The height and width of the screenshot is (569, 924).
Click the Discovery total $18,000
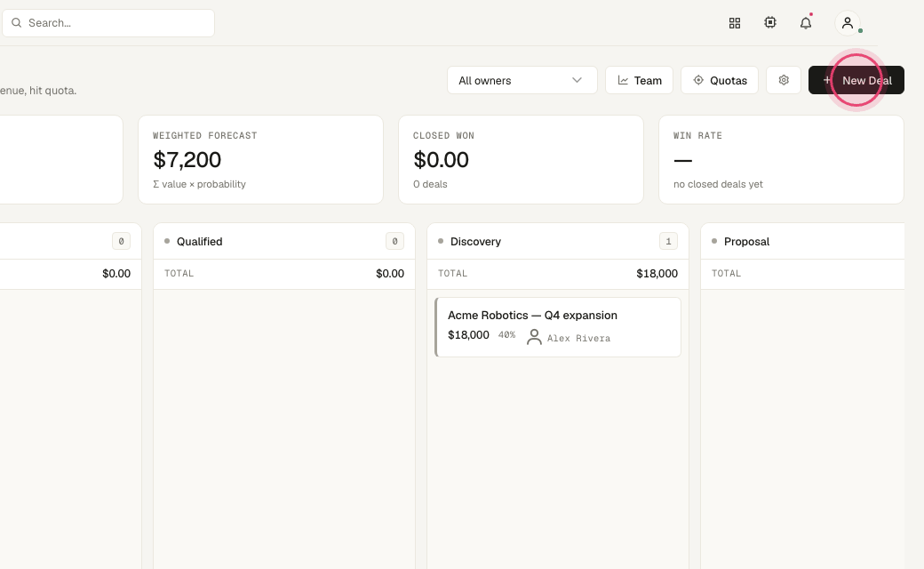click(657, 274)
